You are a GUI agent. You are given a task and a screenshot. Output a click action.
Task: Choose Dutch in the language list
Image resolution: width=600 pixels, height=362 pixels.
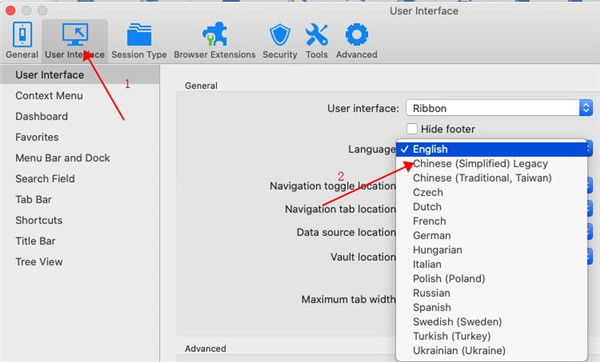pos(492,207)
